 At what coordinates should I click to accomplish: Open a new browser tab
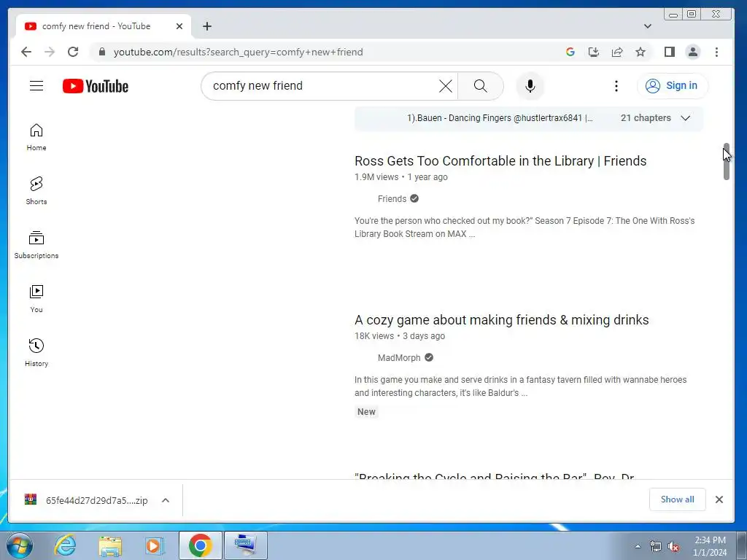pos(206,26)
